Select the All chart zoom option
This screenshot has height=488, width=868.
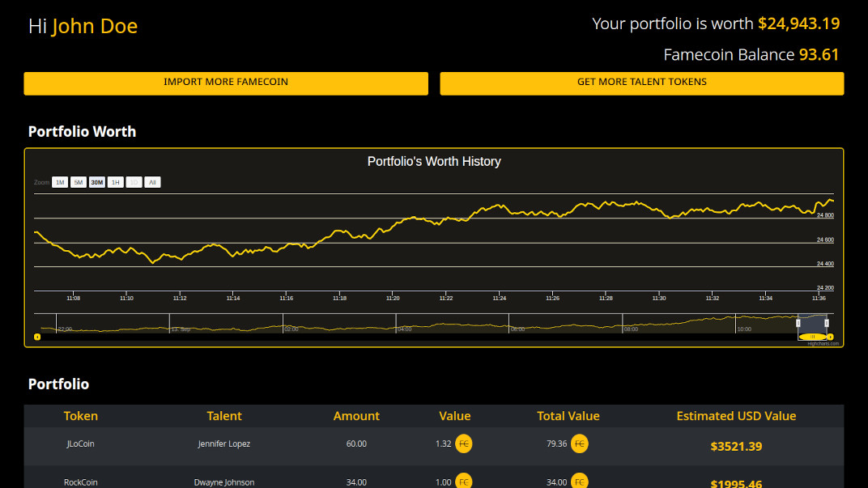(x=152, y=182)
